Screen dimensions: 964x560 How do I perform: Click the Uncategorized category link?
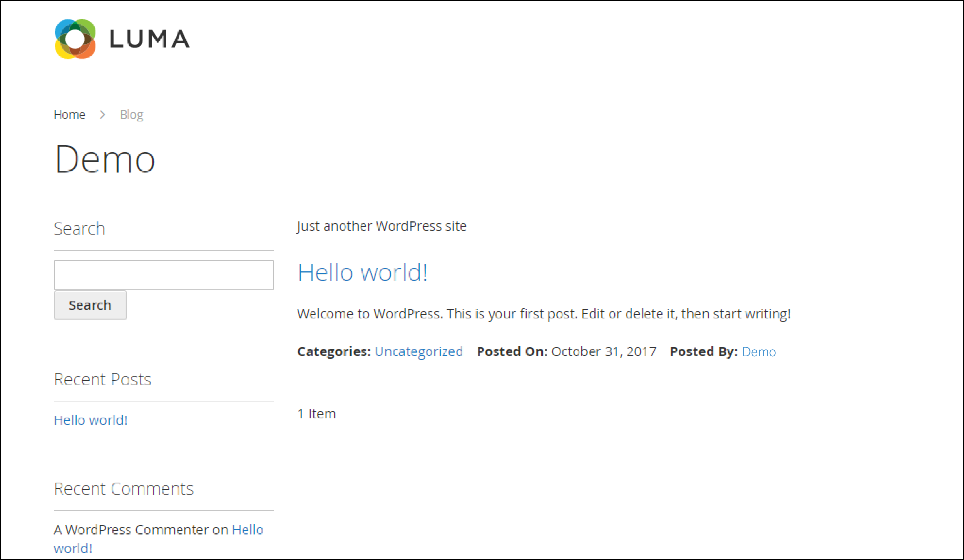pyautogui.click(x=418, y=351)
